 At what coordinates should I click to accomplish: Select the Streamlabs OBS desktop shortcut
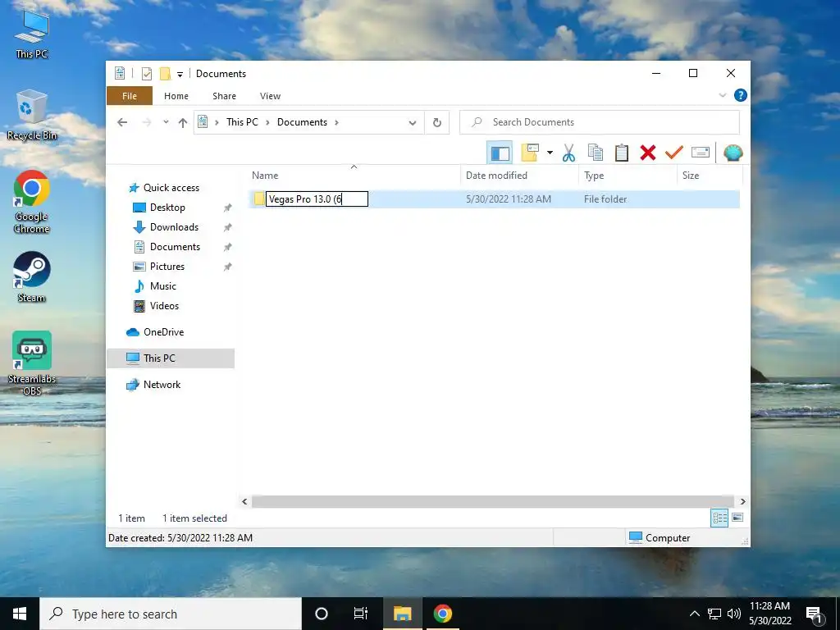tap(32, 363)
